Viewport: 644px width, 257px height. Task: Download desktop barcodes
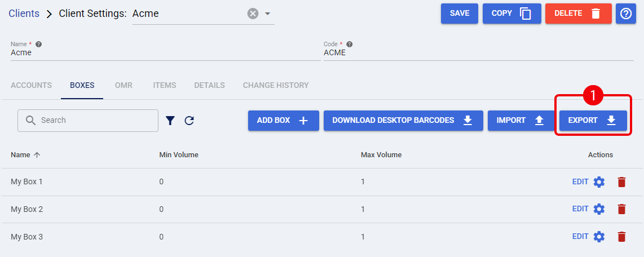[403, 120]
